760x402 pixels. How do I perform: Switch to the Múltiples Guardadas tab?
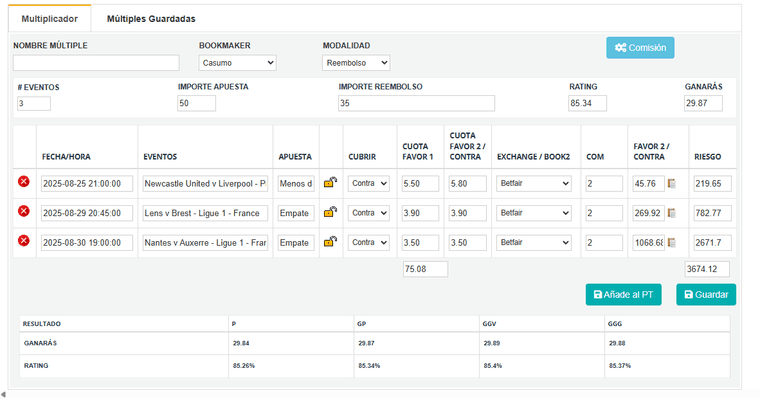(x=151, y=19)
